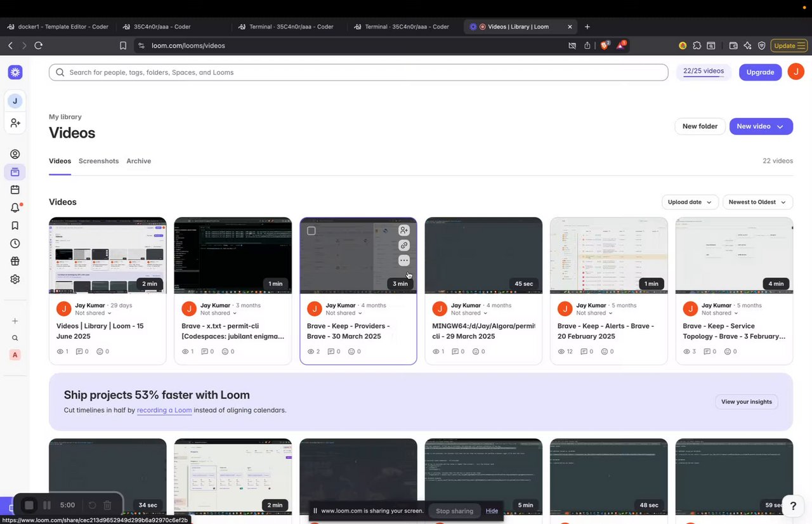Copy link for the Providers video
The image size is (812, 524).
404,246
